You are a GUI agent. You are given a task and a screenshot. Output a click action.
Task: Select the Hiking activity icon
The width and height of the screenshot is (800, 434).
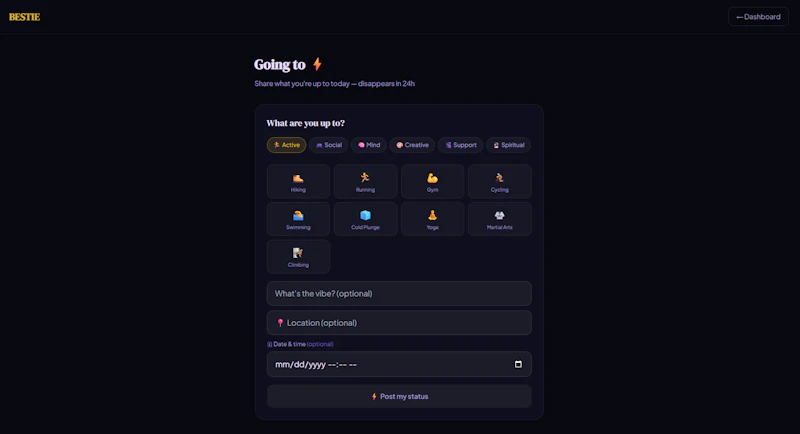click(x=298, y=178)
